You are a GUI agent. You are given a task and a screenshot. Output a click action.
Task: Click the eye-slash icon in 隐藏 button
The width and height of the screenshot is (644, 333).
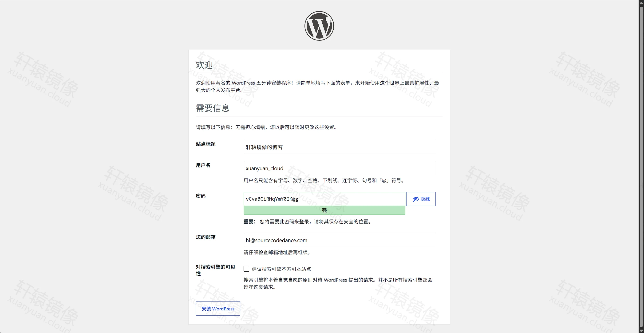pyautogui.click(x=415, y=199)
